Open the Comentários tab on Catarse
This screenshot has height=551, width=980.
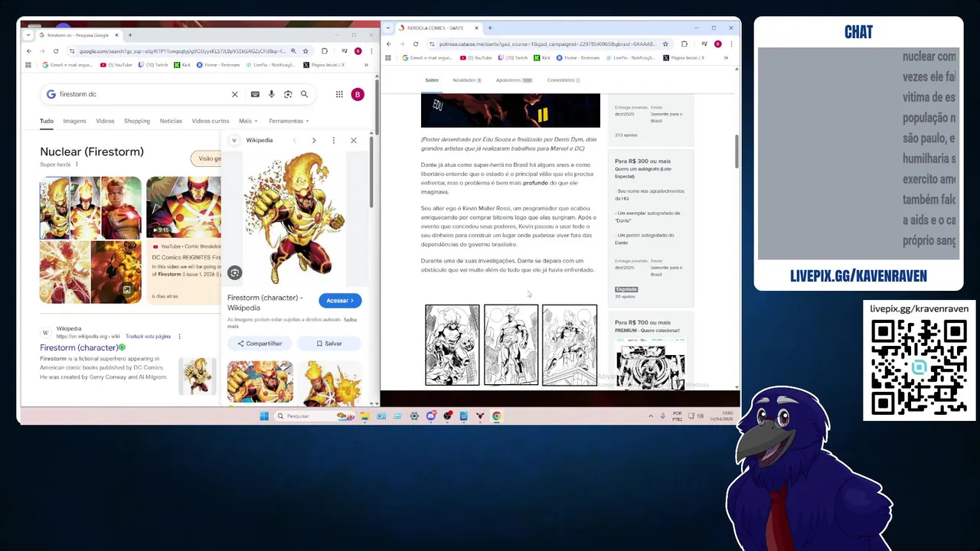[563, 80]
